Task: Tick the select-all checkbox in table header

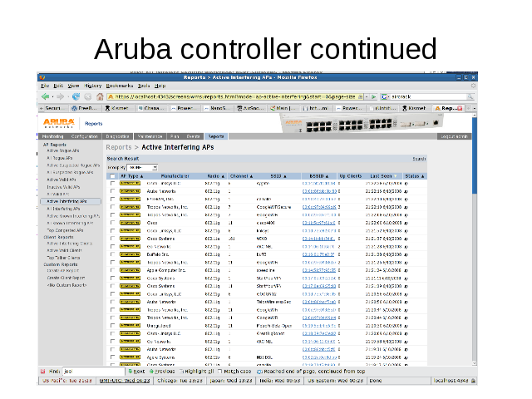Action: pyautogui.click(x=113, y=176)
